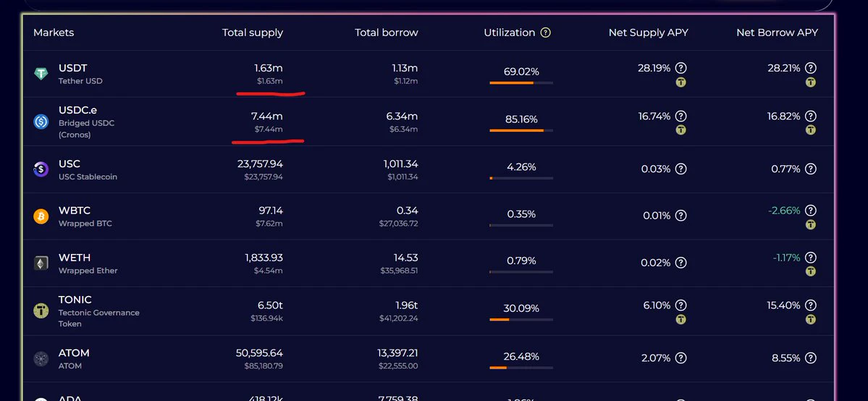Sort by Utilization column header
This screenshot has height=401, width=868.
point(509,33)
